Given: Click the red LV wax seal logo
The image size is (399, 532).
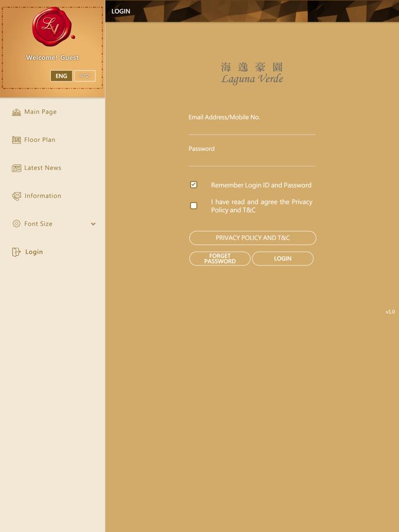Looking at the screenshot, I should click(x=53, y=26).
